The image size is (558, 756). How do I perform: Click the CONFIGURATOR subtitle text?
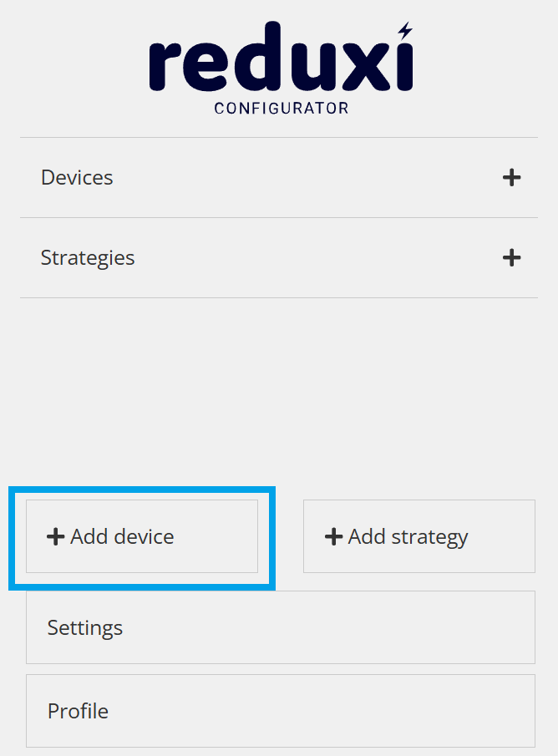(282, 109)
